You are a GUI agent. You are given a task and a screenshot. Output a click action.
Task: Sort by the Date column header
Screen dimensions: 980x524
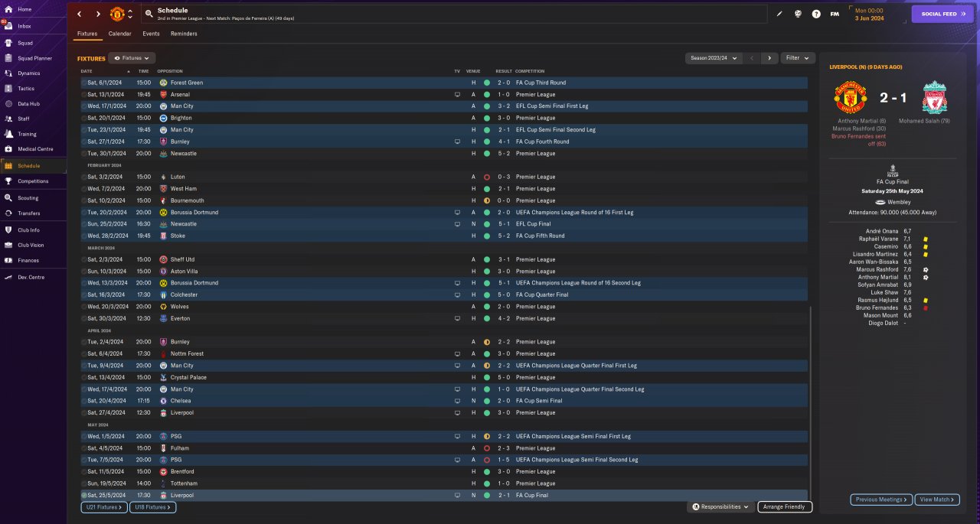tap(87, 71)
